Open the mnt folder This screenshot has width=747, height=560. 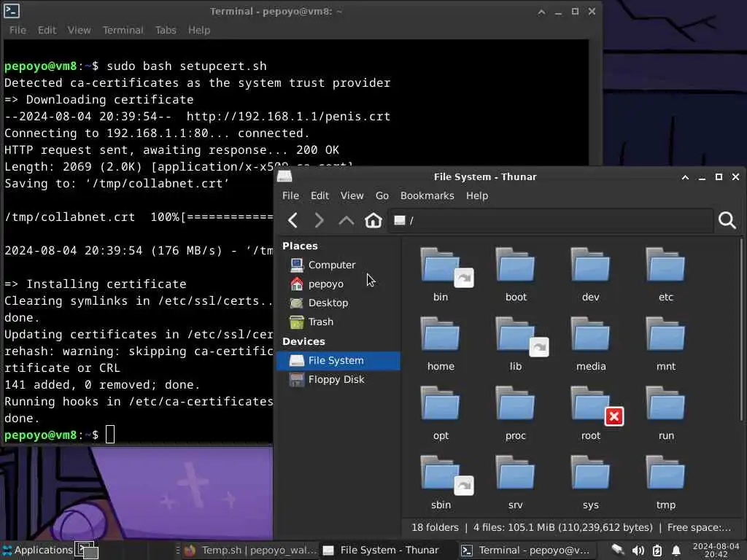coord(665,343)
